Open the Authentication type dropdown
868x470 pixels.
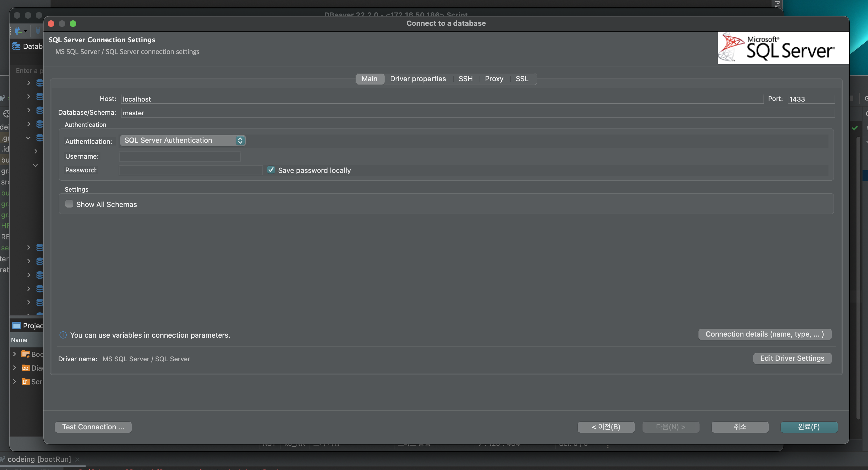(183, 140)
